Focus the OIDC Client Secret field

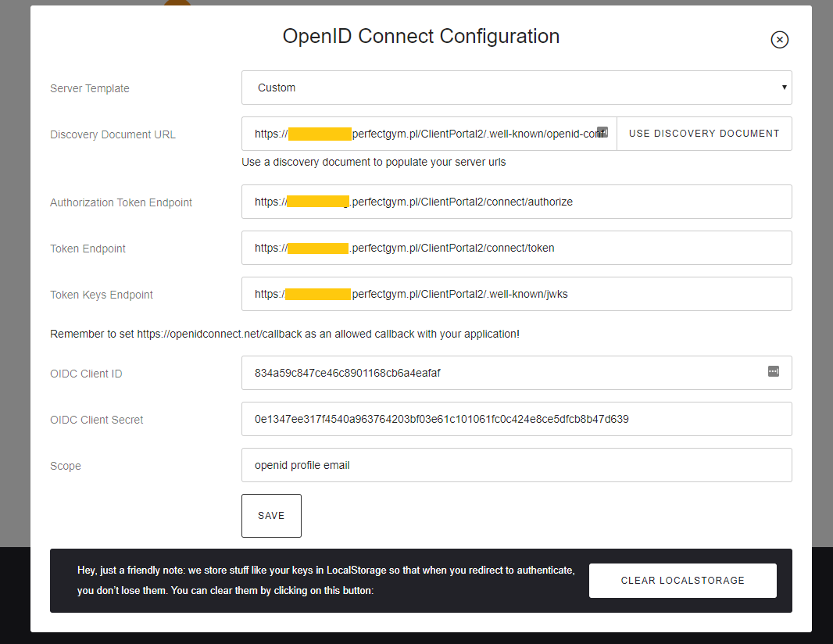click(x=516, y=419)
